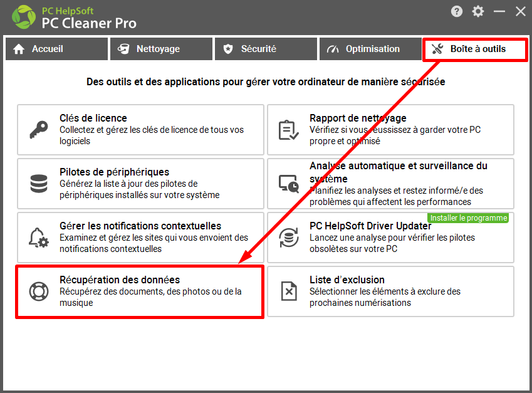The image size is (532, 393).
Task: Open settings with the gear icon
Action: (478, 11)
